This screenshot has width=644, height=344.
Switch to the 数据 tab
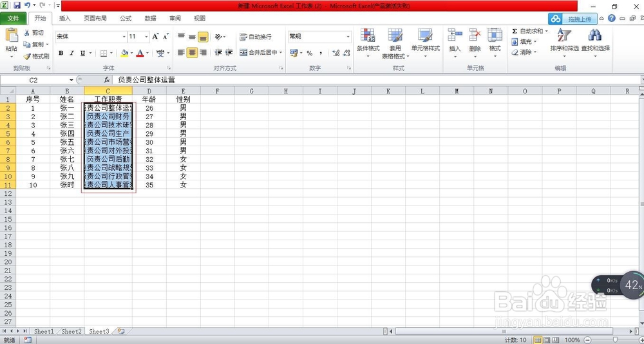(150, 19)
